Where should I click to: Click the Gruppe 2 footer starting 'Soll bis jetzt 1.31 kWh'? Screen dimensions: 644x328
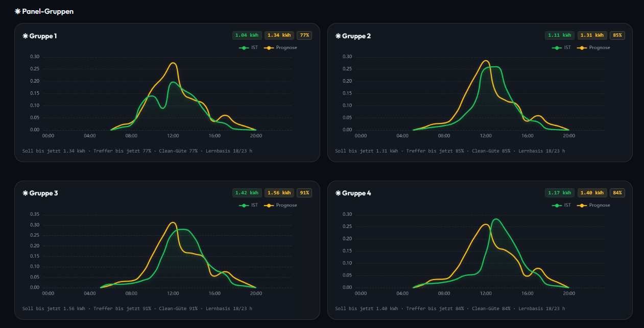[450, 151]
